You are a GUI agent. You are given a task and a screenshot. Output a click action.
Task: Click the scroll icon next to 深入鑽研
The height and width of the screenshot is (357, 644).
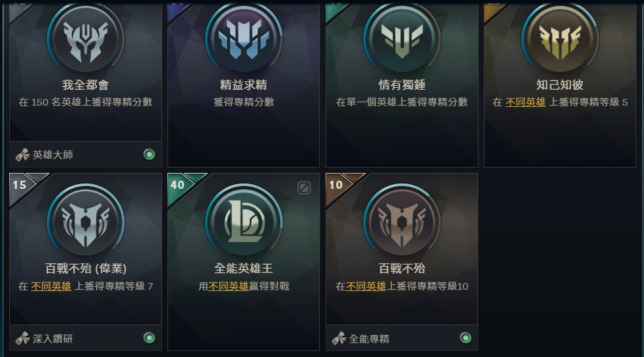[22, 339]
